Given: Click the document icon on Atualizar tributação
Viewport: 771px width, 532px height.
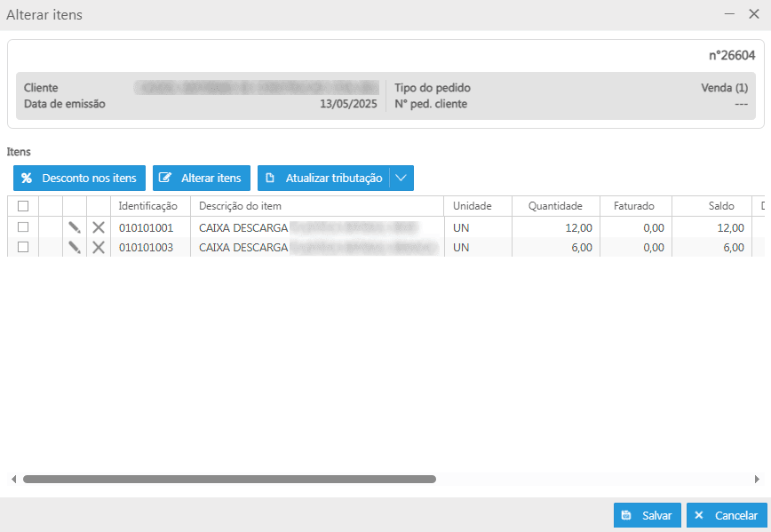Looking at the screenshot, I should 270,179.
